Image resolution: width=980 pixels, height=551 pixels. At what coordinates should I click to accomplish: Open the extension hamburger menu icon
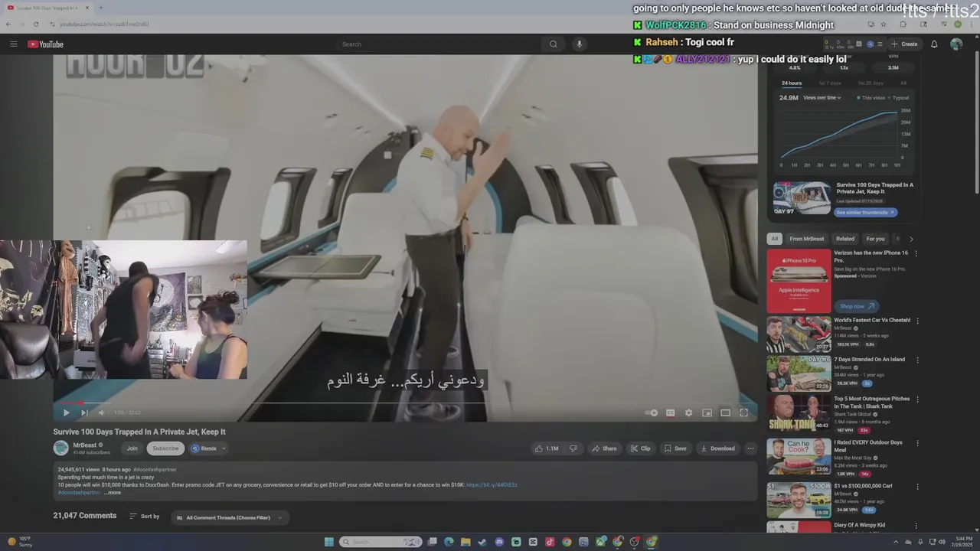pos(880,44)
